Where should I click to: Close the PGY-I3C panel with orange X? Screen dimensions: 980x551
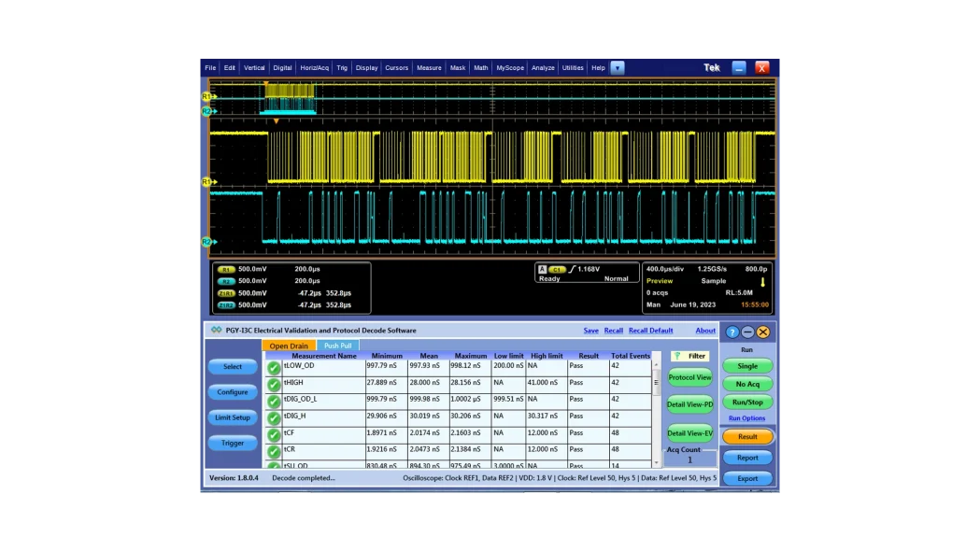pos(763,332)
